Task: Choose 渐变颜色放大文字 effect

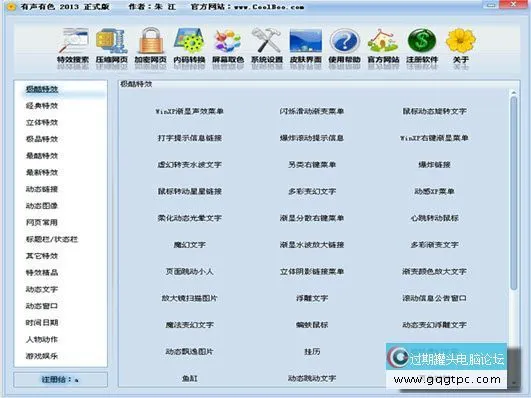Action: (x=434, y=272)
